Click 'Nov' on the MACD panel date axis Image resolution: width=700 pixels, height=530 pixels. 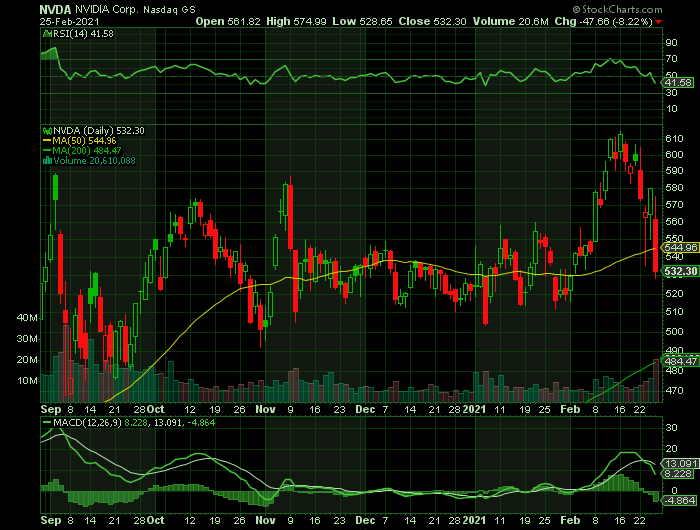click(266, 521)
